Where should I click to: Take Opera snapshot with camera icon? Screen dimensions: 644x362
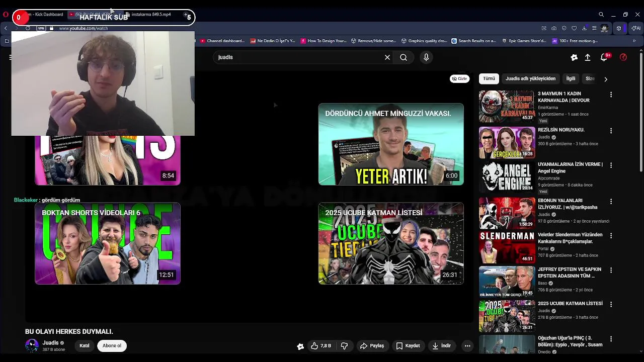[x=554, y=28]
